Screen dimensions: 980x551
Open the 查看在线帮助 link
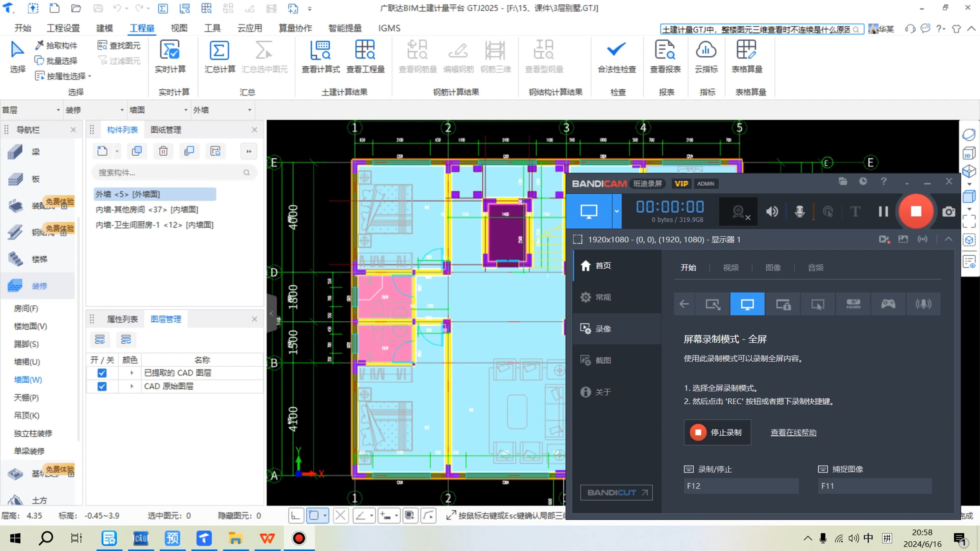[x=793, y=432]
